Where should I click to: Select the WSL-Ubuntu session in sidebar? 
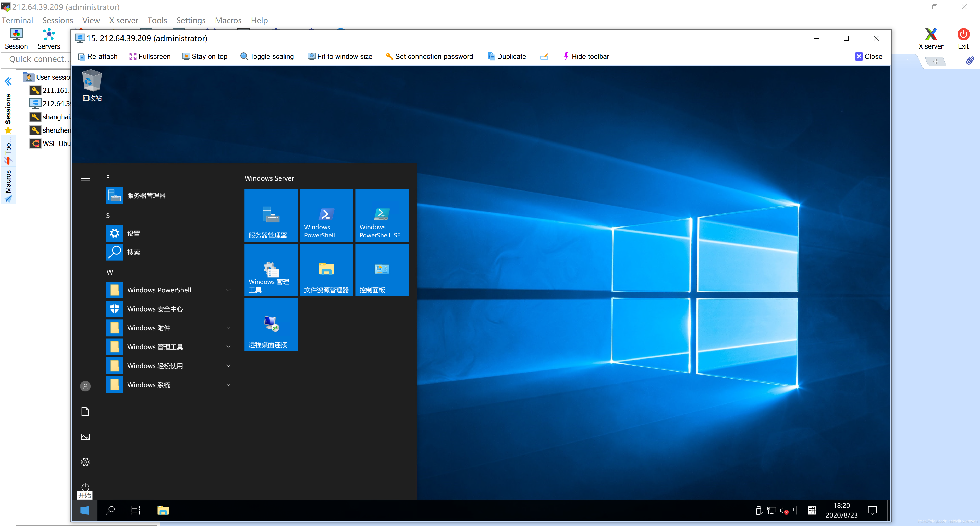click(50, 144)
